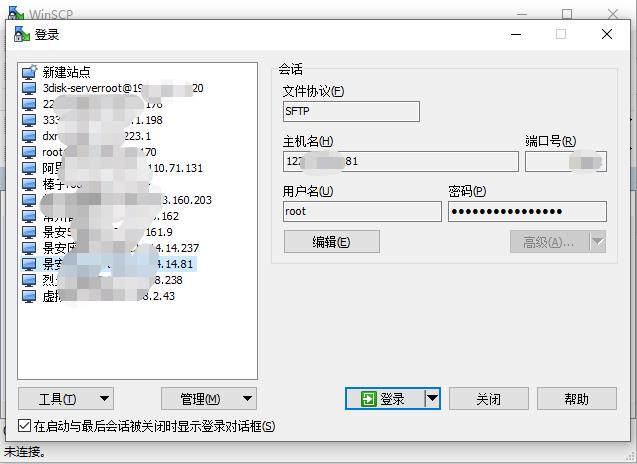Screen dimensions: 637x464
Task: Click monitor icon of site ending 161.9
Action: [x=29, y=232]
